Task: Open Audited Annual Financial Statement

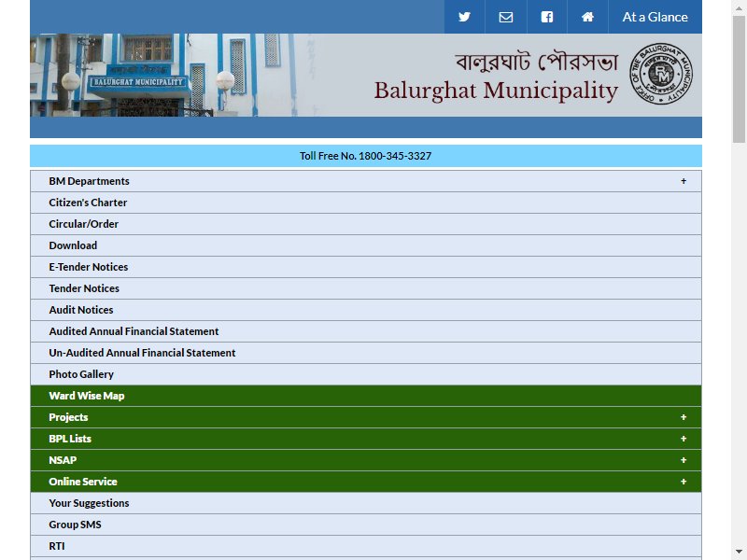Action: pos(366,331)
